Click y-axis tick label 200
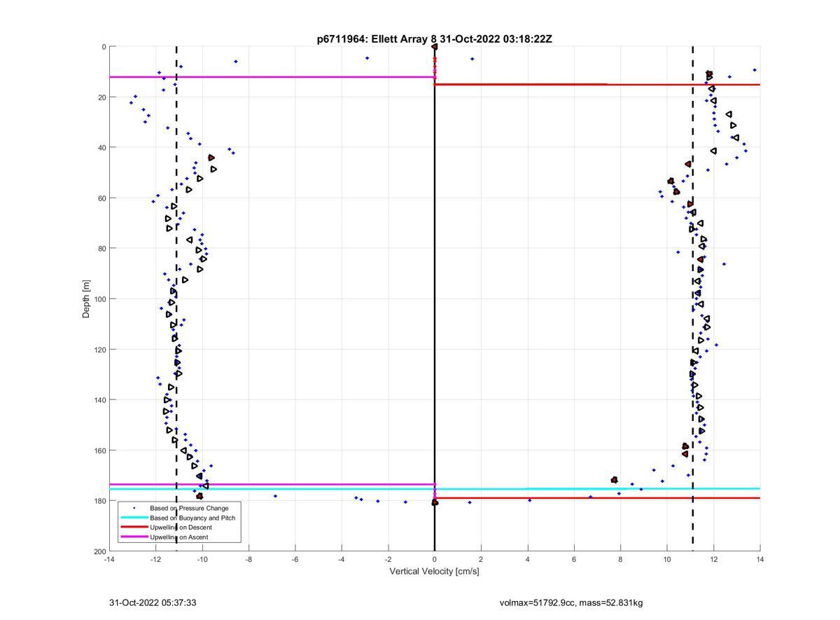The image size is (840, 620). (x=99, y=551)
